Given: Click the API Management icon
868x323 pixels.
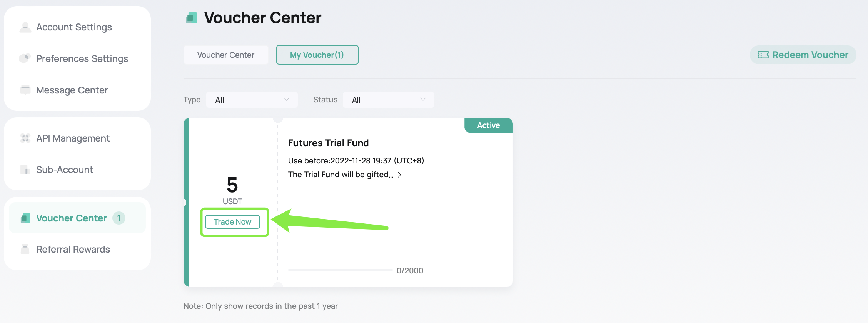Looking at the screenshot, I should click(x=25, y=138).
